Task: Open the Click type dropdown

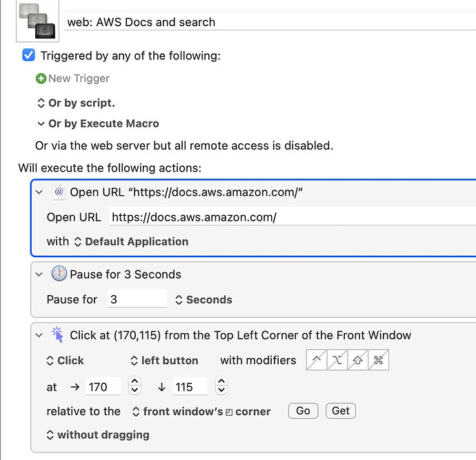Action: click(66, 361)
